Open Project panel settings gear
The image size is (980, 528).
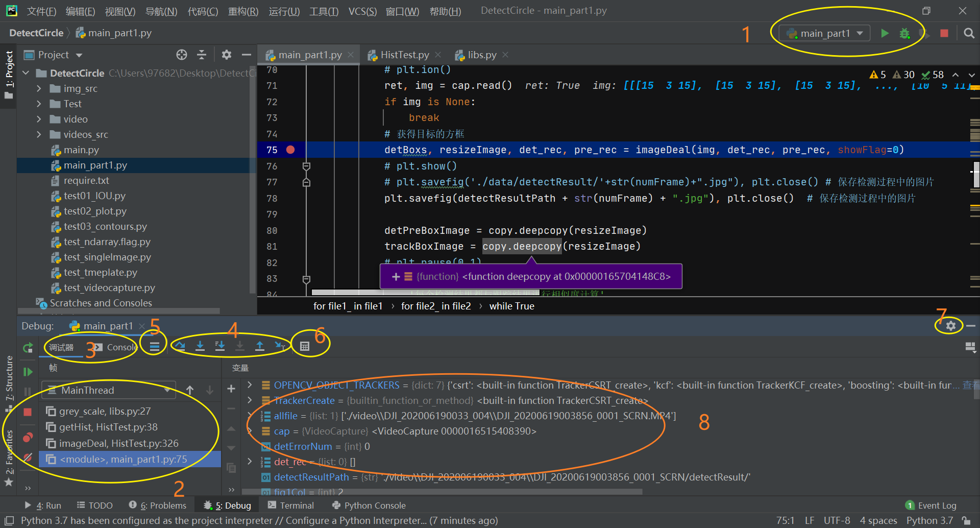click(227, 55)
